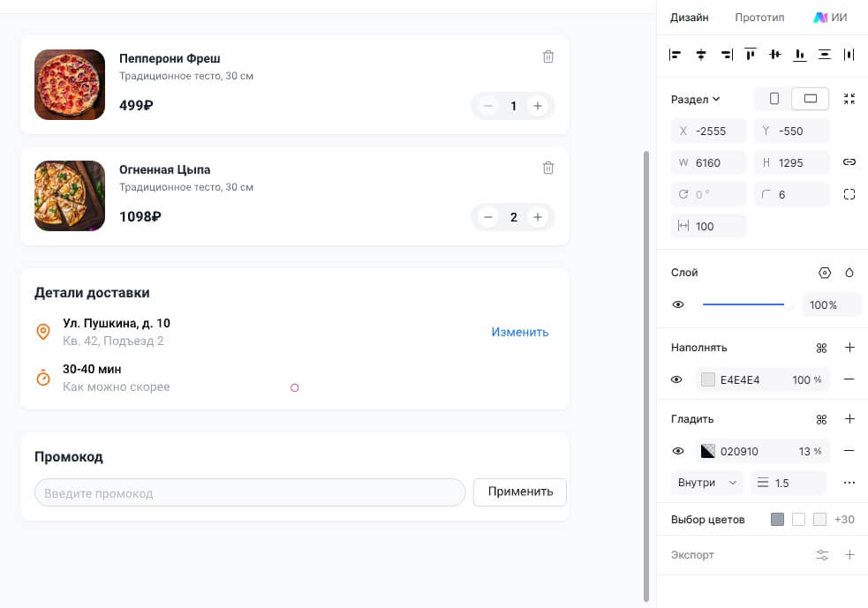Click the Огненная Цыпа pizza thumbnail
Screen dimensions: 868x608
(x=70, y=196)
